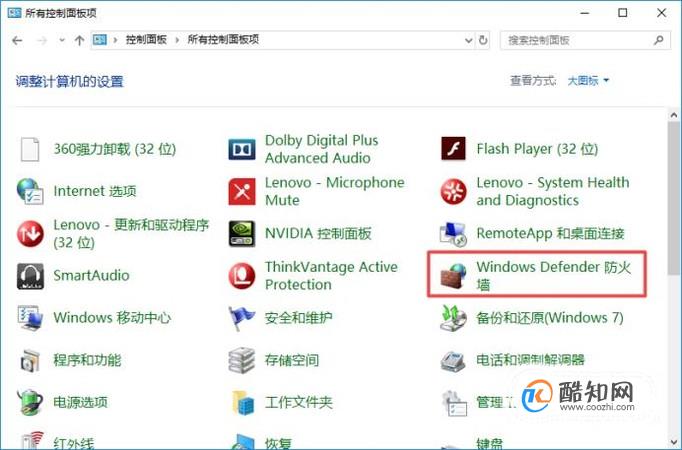Open the 大图标 view mode dropdown
682x450 pixels.
click(x=588, y=80)
